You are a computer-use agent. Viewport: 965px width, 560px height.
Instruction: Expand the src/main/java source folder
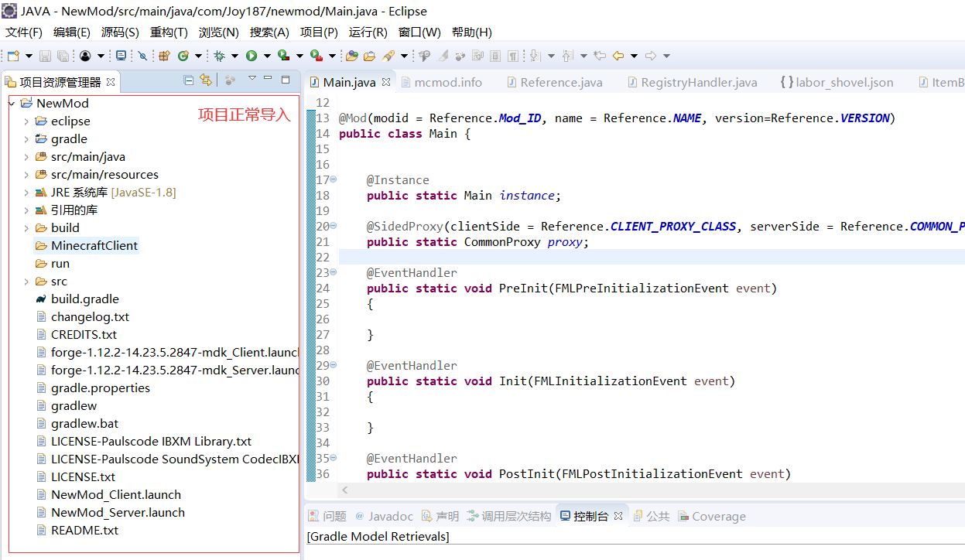tap(26, 157)
